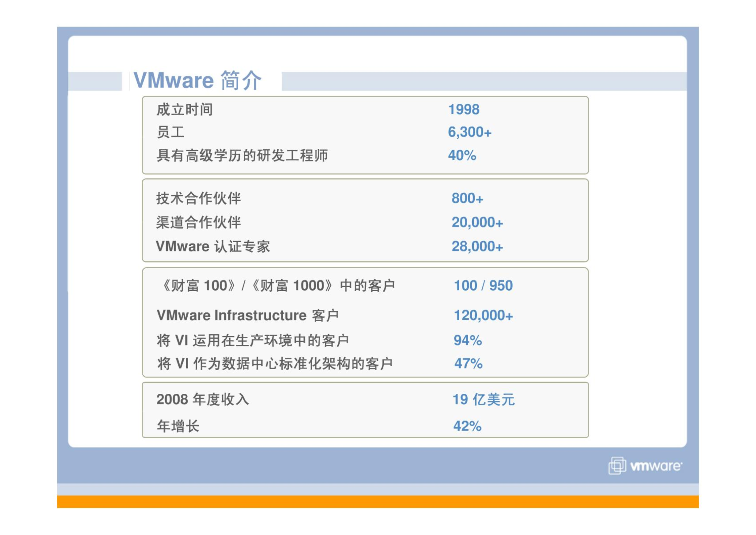Click the 100 / 950 Fortune customers value
Image resolution: width=756 pixels, height=535 pixels.
483,286
